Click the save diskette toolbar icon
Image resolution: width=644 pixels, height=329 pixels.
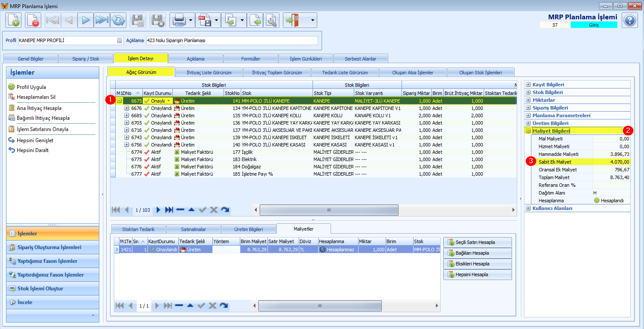[x=138, y=20]
